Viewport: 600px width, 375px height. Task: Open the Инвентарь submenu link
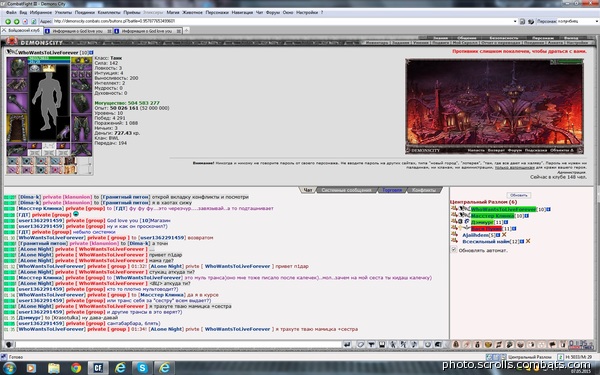pos(377,43)
